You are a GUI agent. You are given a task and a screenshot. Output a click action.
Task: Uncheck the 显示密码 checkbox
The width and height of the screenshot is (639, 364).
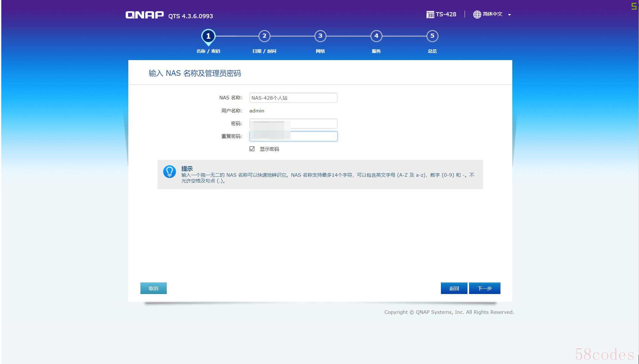pos(252,149)
